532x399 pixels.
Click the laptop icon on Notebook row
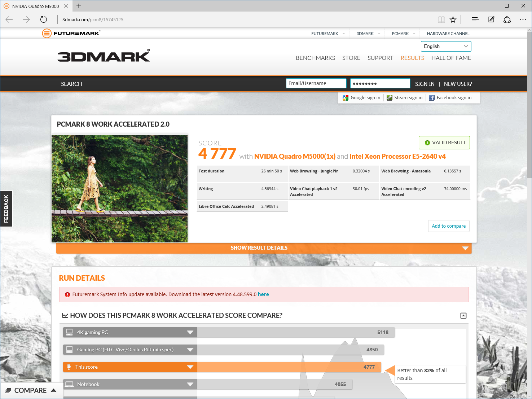coord(69,384)
